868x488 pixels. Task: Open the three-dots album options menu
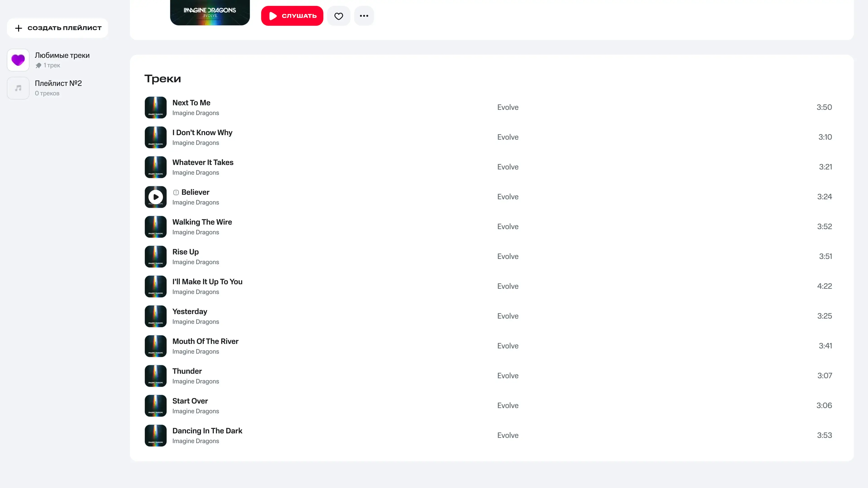point(364,16)
